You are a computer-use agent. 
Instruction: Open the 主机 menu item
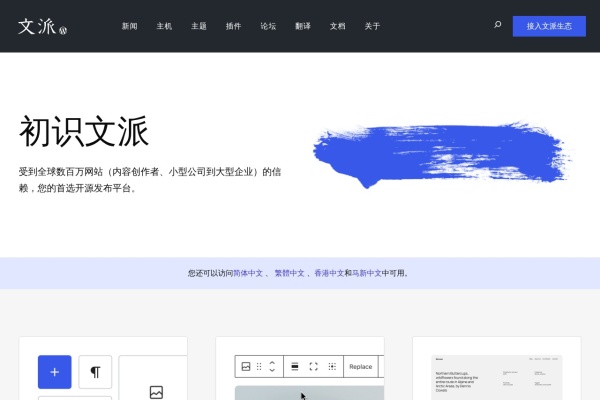click(x=164, y=26)
